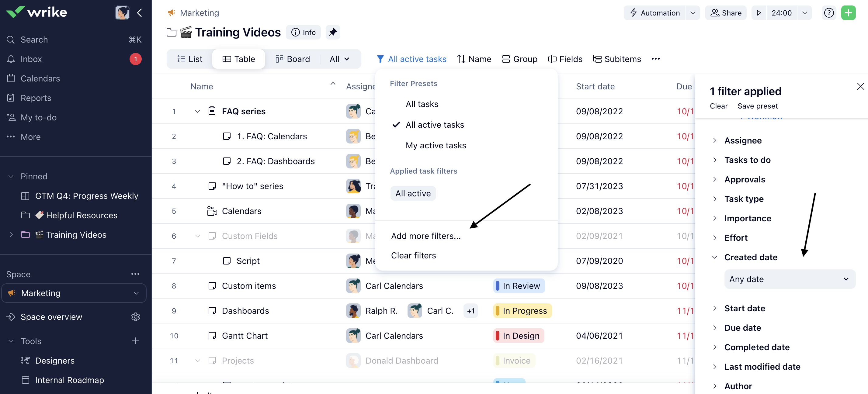Switch to the Board view tab
The image size is (868, 394).
pyautogui.click(x=293, y=59)
